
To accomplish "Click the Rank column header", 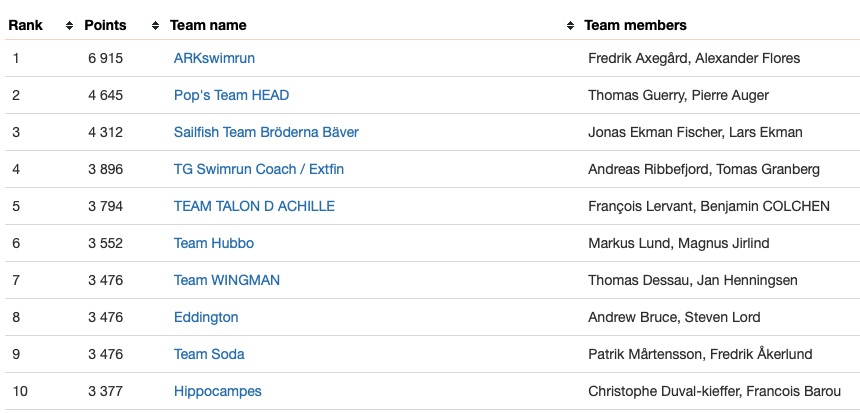I will [x=25, y=25].
